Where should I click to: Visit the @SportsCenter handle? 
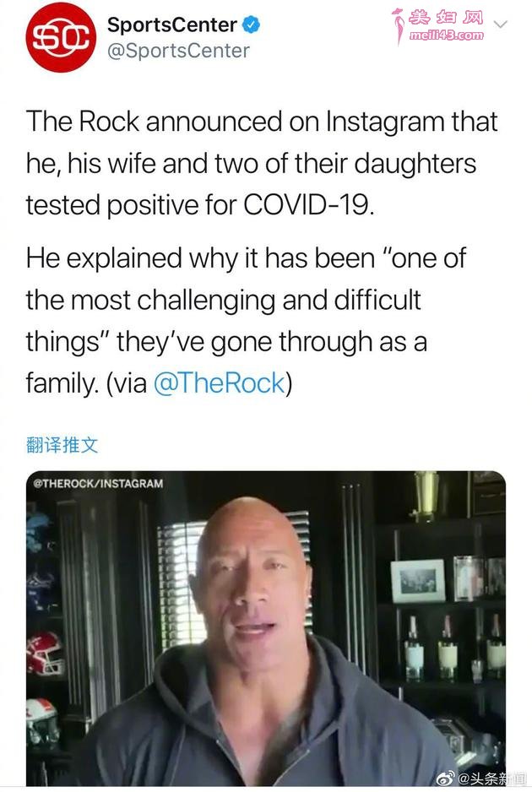pos(178,51)
